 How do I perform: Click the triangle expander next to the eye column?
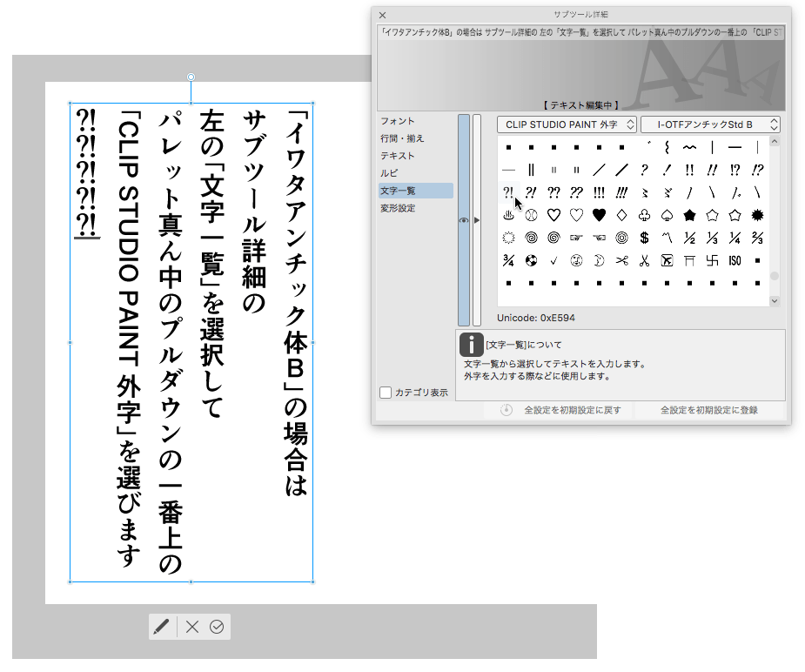point(476,221)
